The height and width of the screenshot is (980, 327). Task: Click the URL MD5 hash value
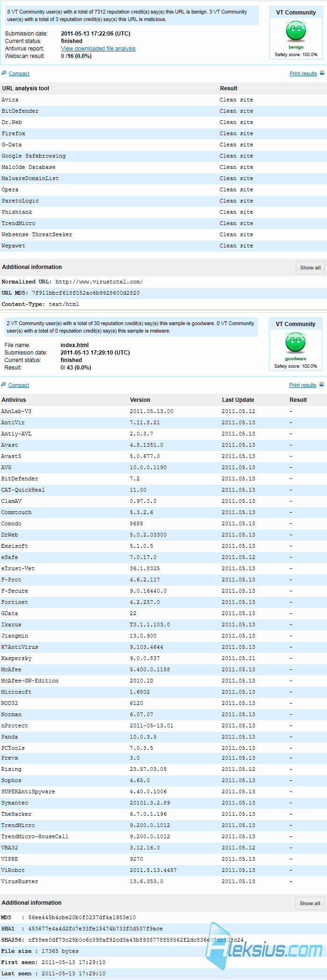pos(86,293)
